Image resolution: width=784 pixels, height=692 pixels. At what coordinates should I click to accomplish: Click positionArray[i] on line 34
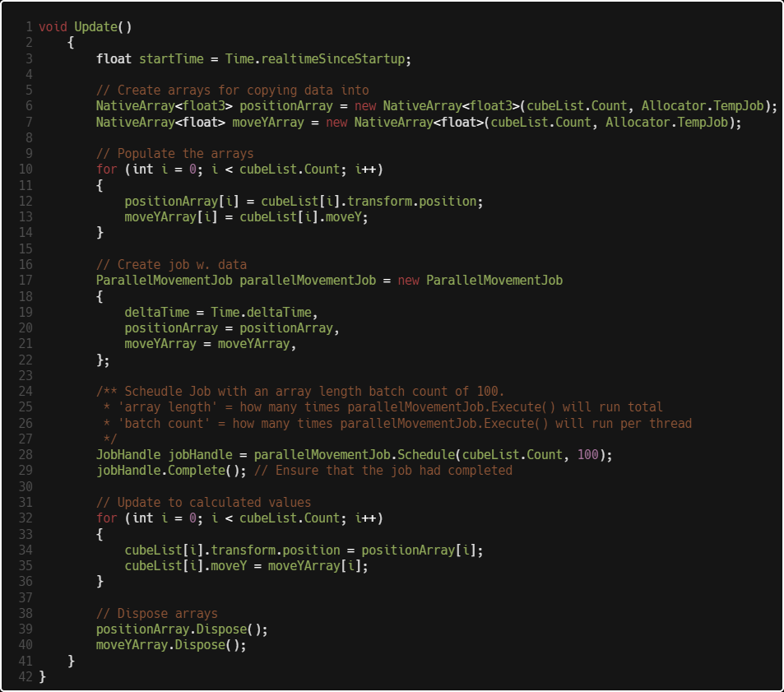tap(419, 550)
